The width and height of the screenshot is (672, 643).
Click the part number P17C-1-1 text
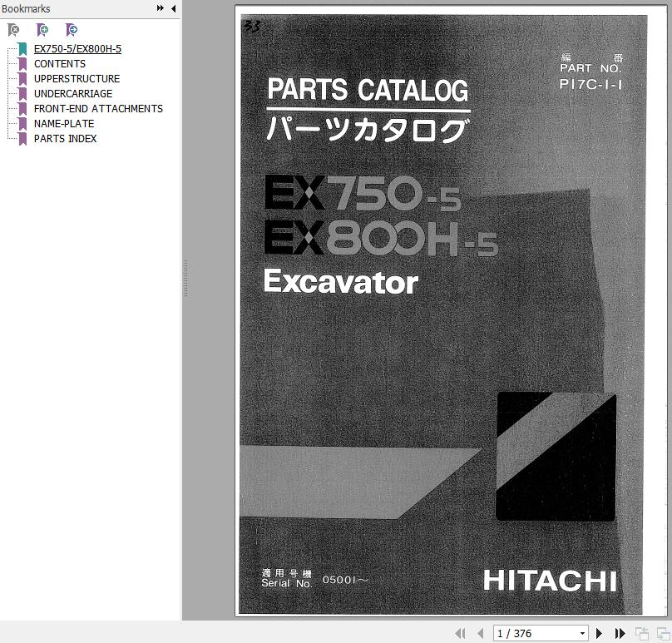point(590,85)
